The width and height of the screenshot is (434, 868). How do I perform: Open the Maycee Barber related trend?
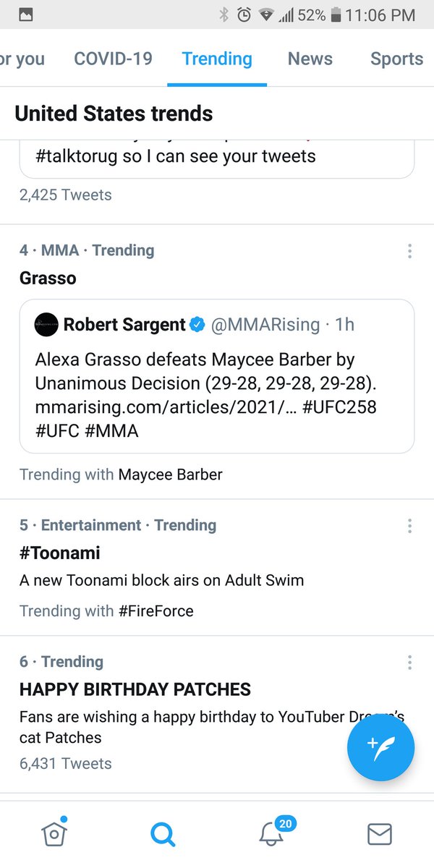170,475
